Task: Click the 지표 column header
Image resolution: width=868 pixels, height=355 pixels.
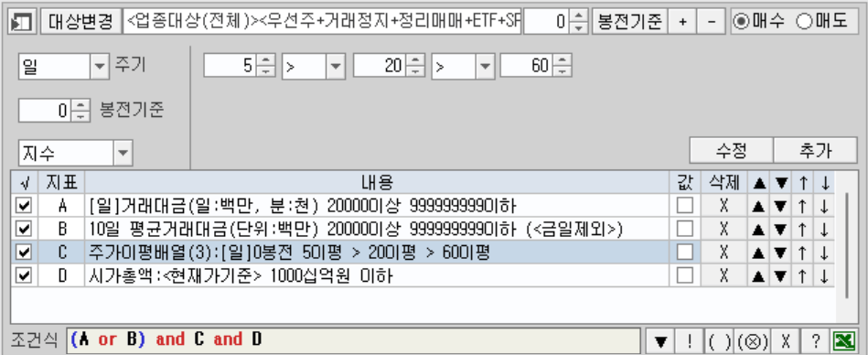Action: tap(62, 182)
